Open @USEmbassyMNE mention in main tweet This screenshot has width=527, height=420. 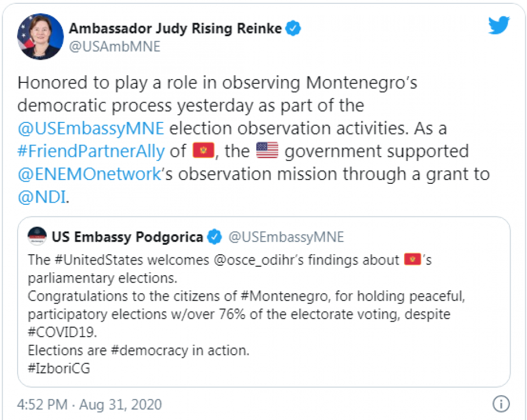pyautogui.click(x=91, y=128)
